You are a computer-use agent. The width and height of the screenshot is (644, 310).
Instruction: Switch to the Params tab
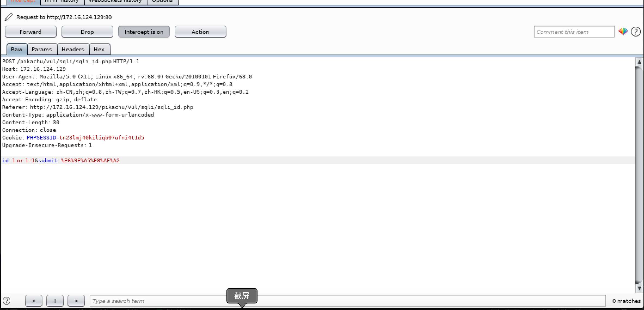[41, 49]
